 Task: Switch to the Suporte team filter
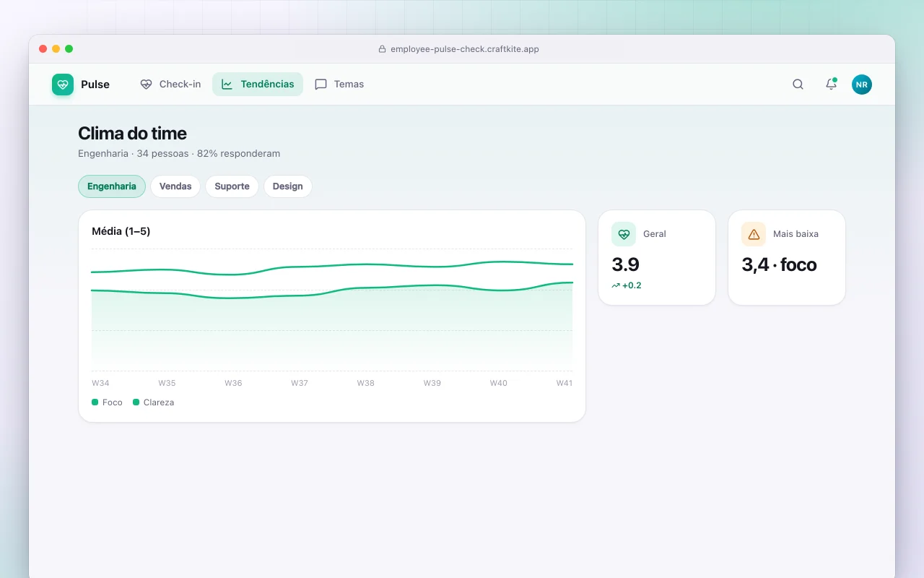(232, 186)
